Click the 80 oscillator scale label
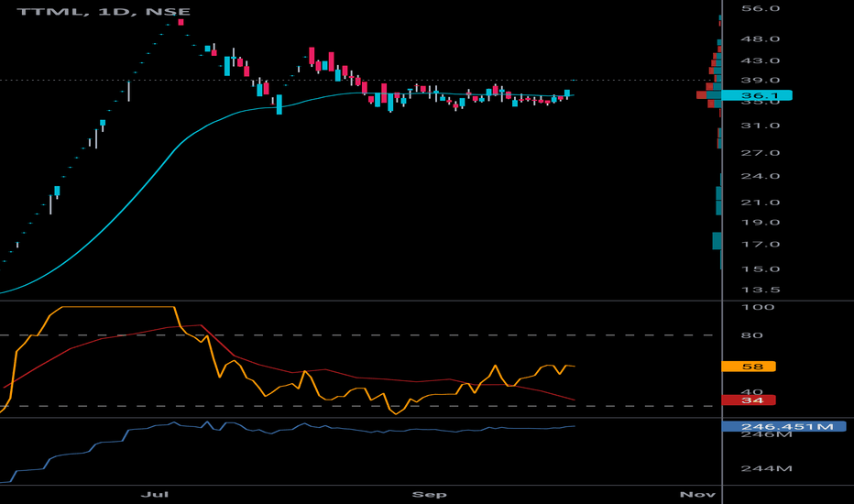854x504 pixels. point(751,335)
